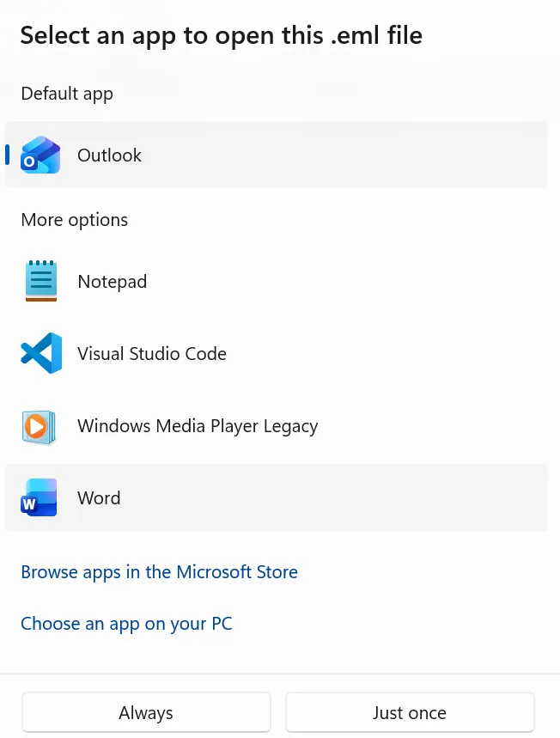Image resolution: width=560 pixels, height=738 pixels.
Task: Click the Visual Studio Code icon
Action: click(40, 354)
